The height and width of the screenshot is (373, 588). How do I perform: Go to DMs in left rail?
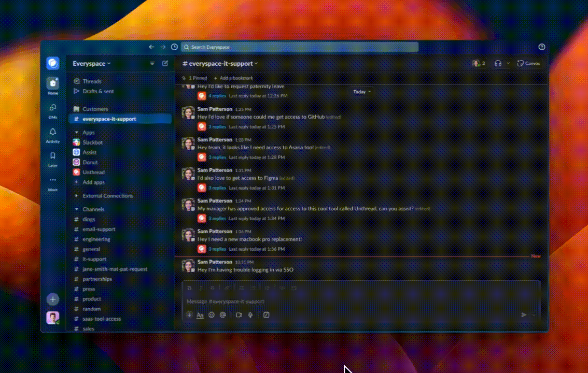(52, 110)
